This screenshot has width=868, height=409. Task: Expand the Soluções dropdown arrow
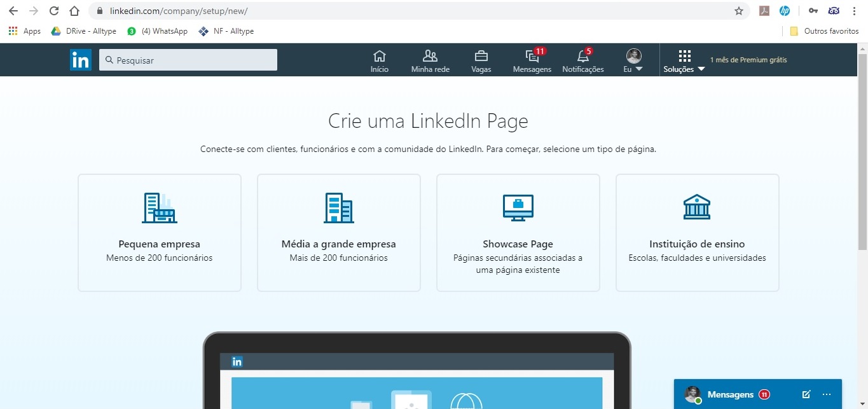click(701, 69)
